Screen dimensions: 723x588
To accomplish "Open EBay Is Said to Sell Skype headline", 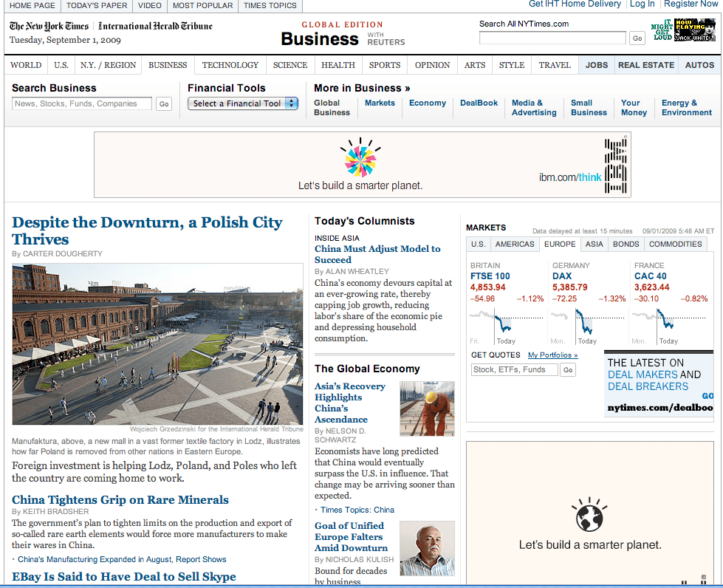I will (124, 576).
